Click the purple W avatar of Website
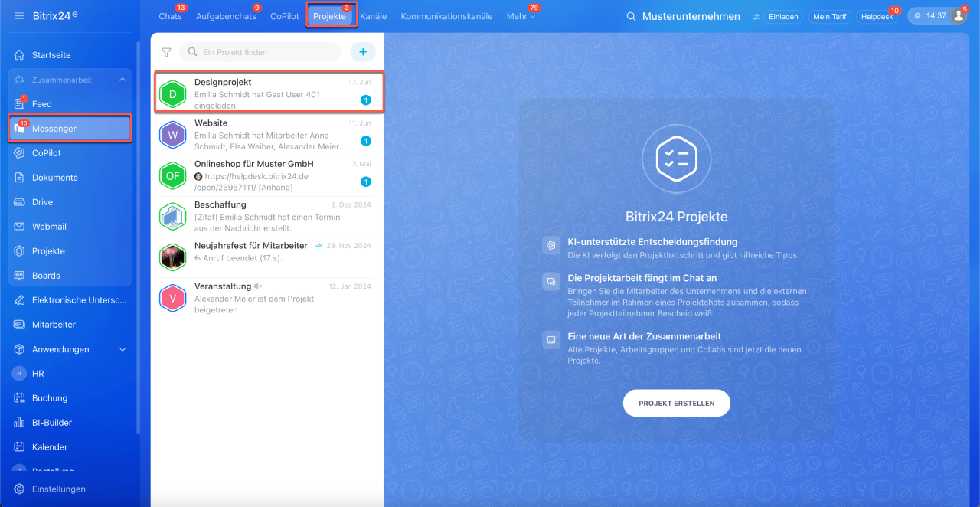Viewport: 980px width, 507px height. [x=172, y=135]
